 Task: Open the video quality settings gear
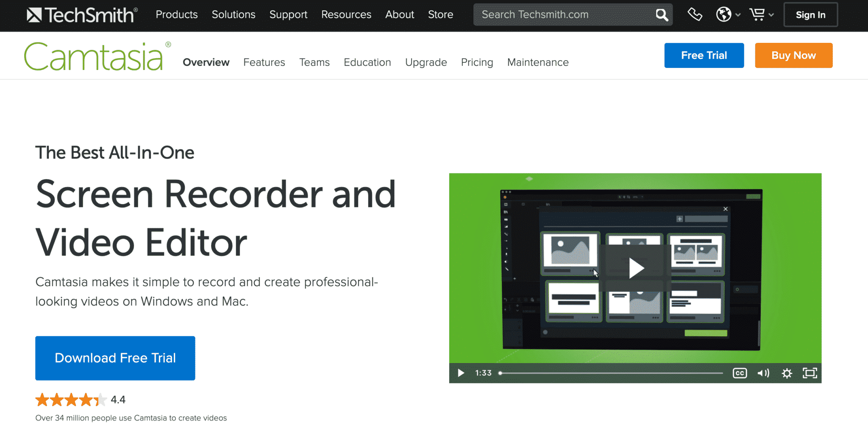pyautogui.click(x=787, y=373)
